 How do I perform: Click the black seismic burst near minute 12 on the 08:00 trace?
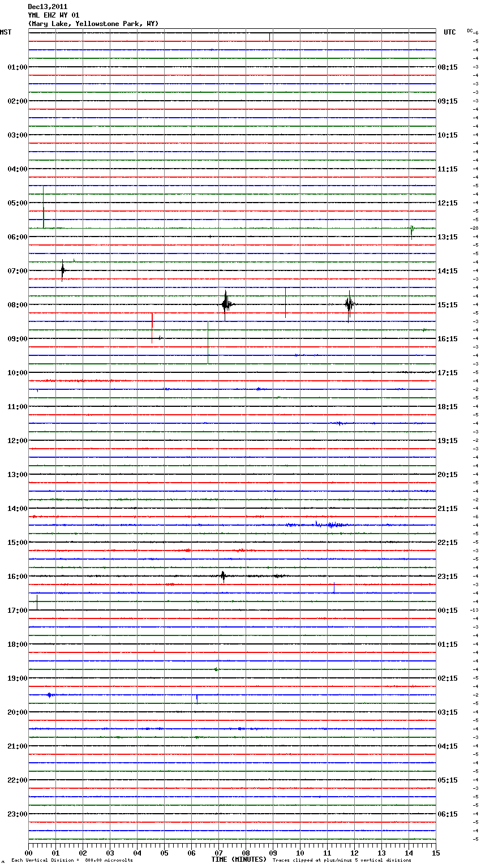[349, 304]
